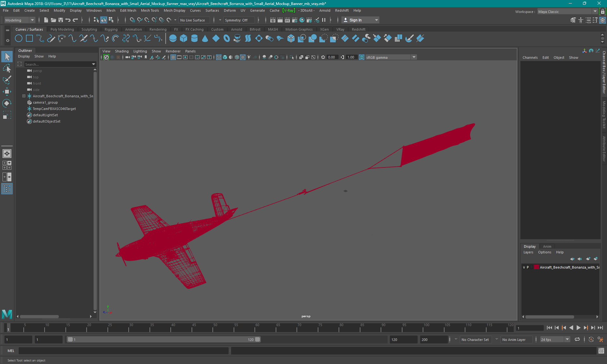
Task: Select the NURBS square shelf icon
Action: [29, 39]
